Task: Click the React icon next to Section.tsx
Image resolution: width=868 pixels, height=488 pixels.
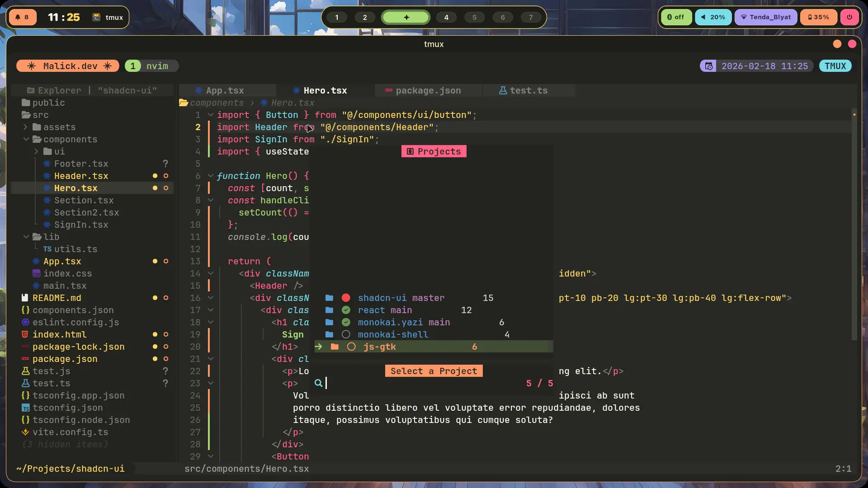Action: [x=47, y=200]
